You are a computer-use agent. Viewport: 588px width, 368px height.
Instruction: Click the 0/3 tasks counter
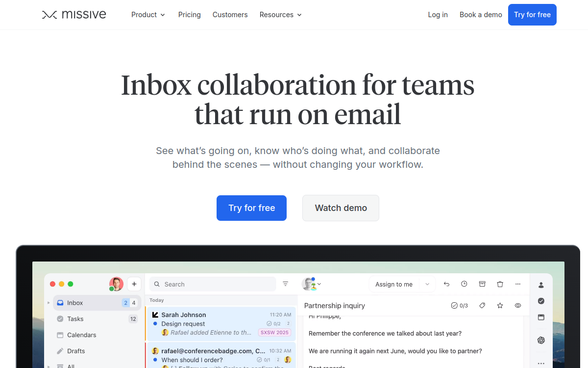[460, 306]
